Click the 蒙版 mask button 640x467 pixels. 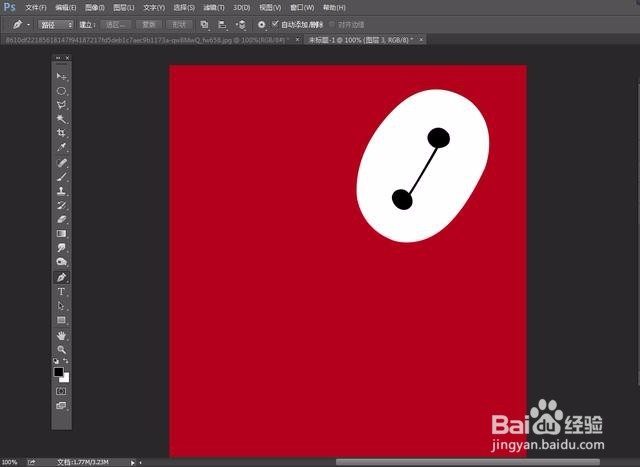click(x=149, y=25)
